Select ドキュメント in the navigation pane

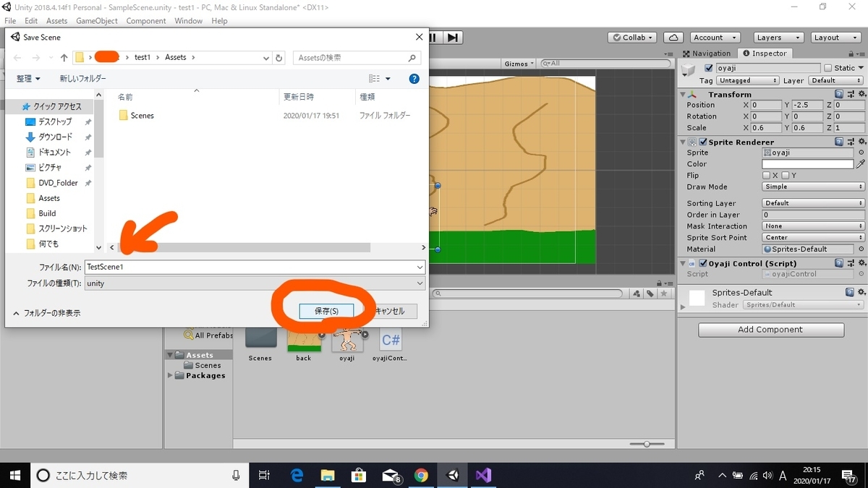click(x=55, y=153)
